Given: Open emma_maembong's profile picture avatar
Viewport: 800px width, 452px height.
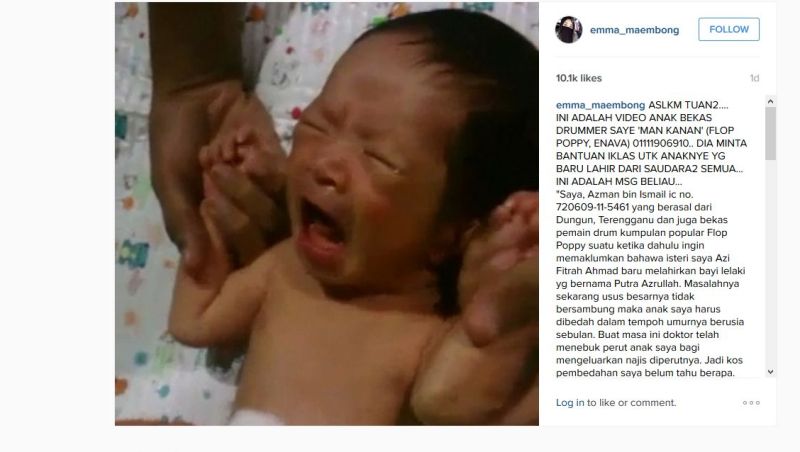Looking at the screenshot, I should point(568,30).
